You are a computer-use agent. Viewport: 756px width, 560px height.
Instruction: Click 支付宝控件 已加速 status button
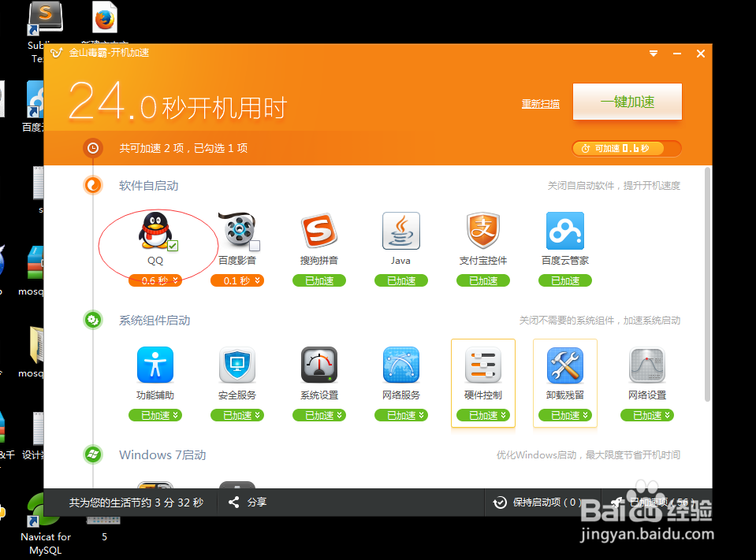coord(483,280)
